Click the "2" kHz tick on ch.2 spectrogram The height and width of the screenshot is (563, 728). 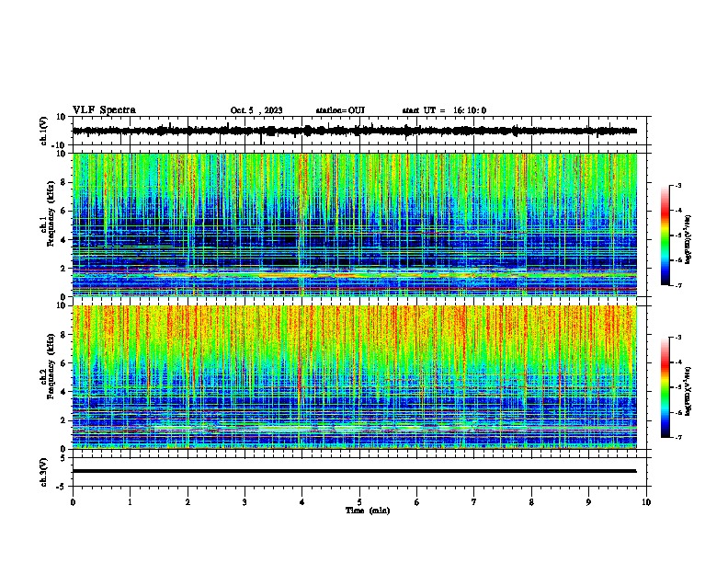click(63, 420)
